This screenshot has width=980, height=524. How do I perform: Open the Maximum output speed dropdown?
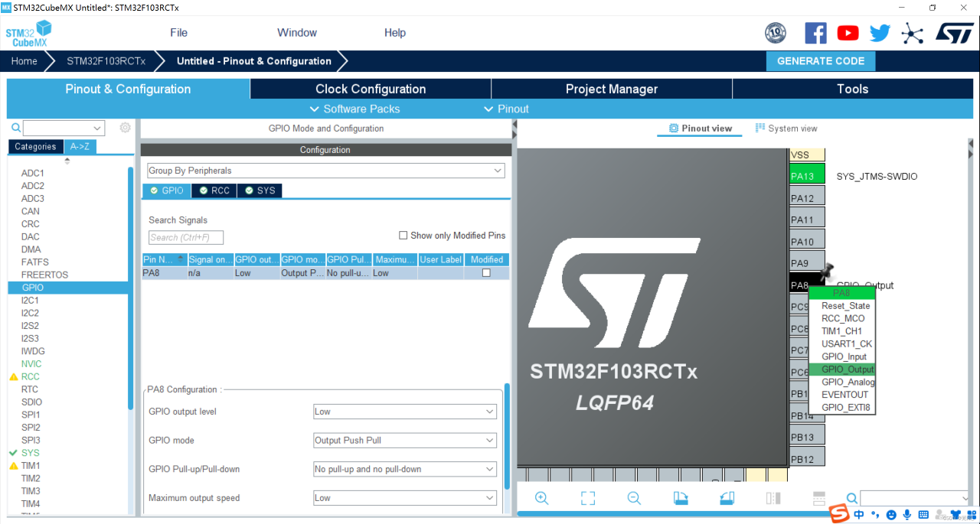pyautogui.click(x=405, y=498)
